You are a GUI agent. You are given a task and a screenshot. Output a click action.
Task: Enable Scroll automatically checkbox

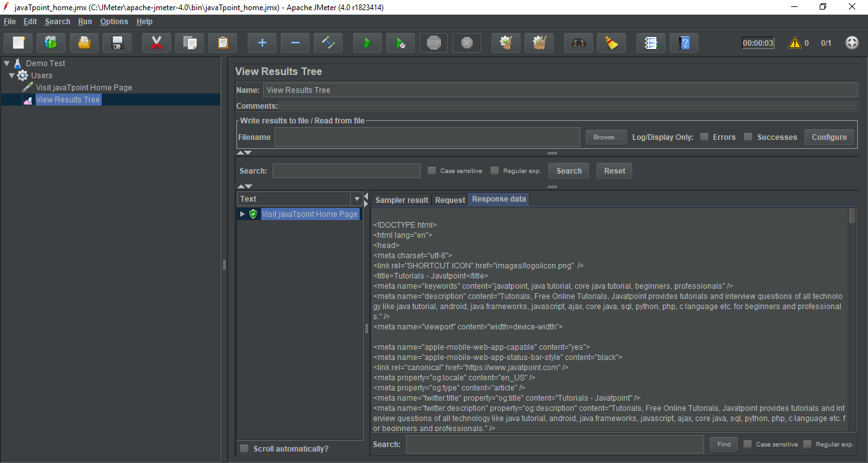(244, 448)
